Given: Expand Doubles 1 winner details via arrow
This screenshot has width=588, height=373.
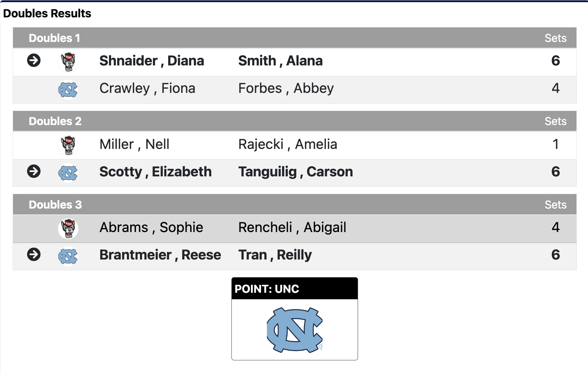Looking at the screenshot, I should pos(34,61).
